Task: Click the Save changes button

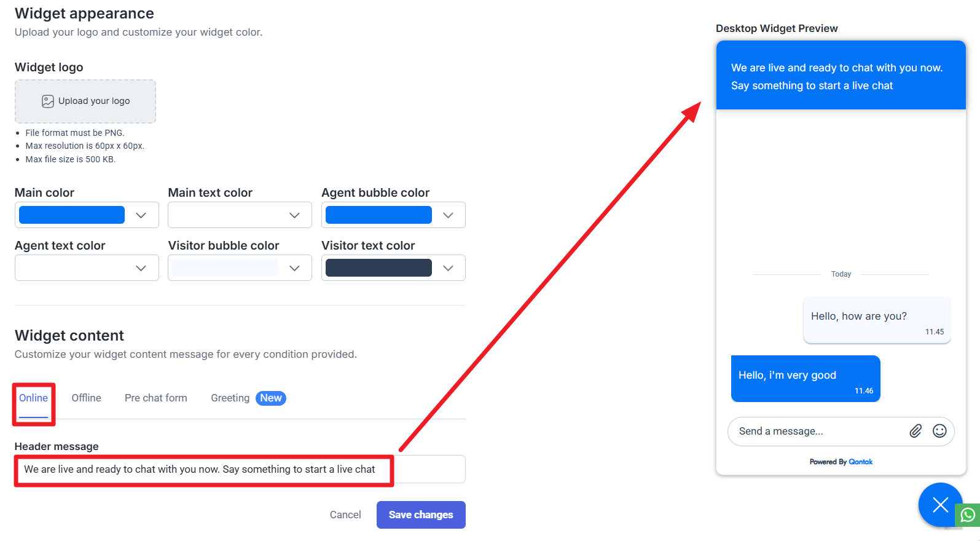Action: point(421,515)
